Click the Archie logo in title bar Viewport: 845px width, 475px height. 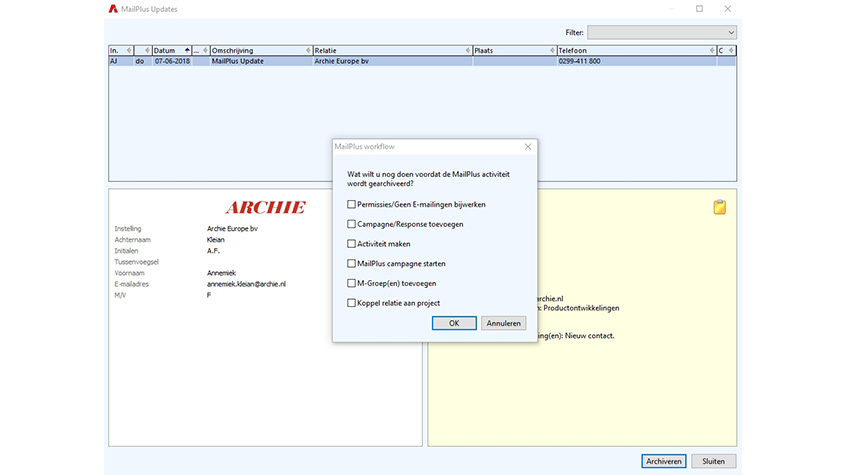point(113,9)
